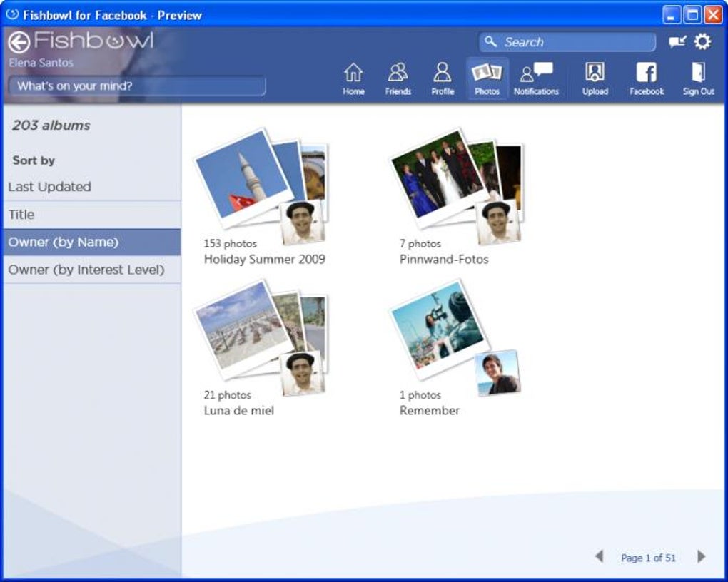
Task: Click owner avatar on Luna de miel album
Action: tap(303, 374)
